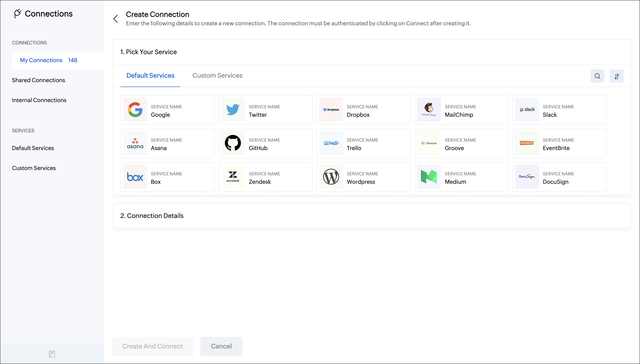The height and width of the screenshot is (364, 640).
Task: Click the sort services icon
Action: click(616, 76)
